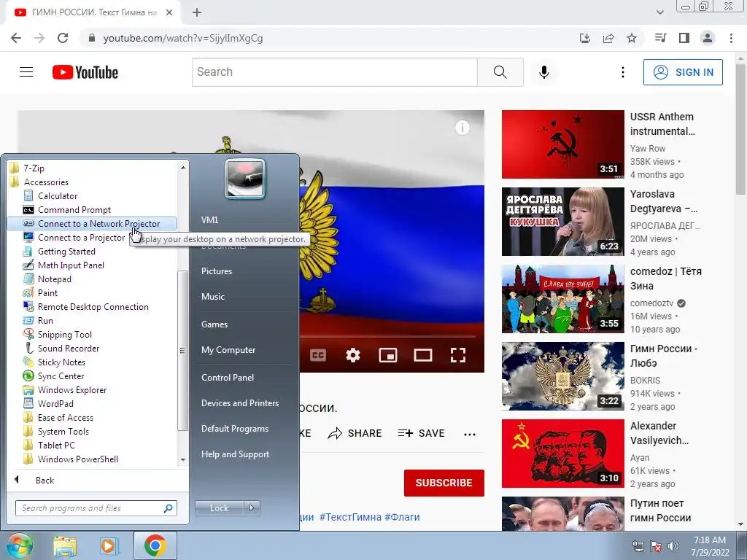Click the #ТекстГимна hashtag link
747x560 pixels.
coord(350,517)
